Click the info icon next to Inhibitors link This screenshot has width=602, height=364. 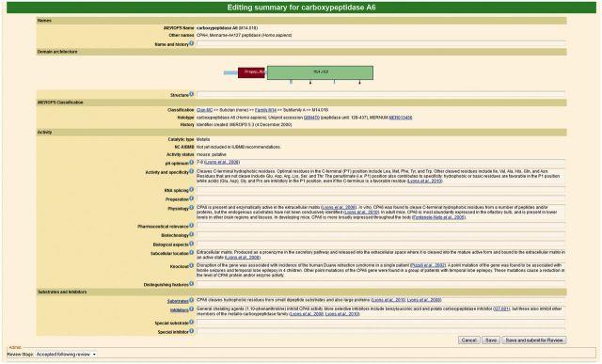[x=191, y=309]
